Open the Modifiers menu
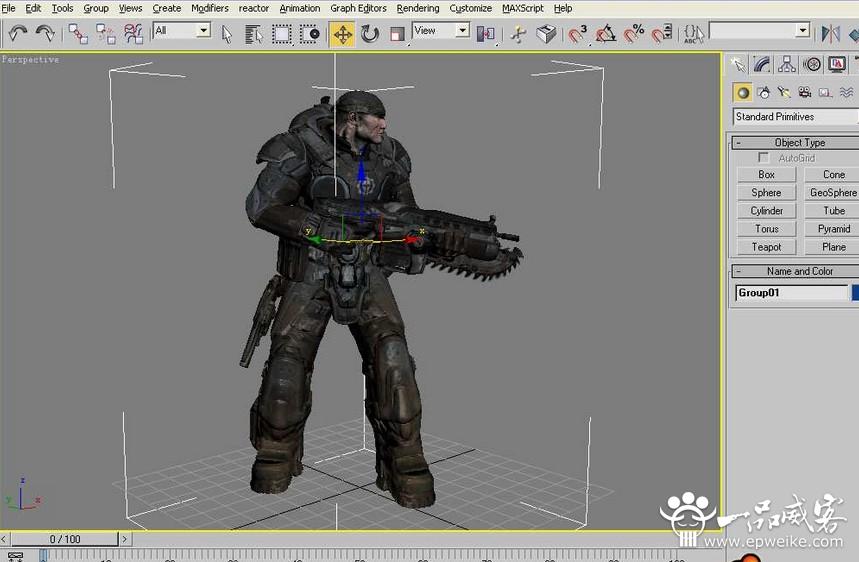The height and width of the screenshot is (562, 859). tap(210, 8)
